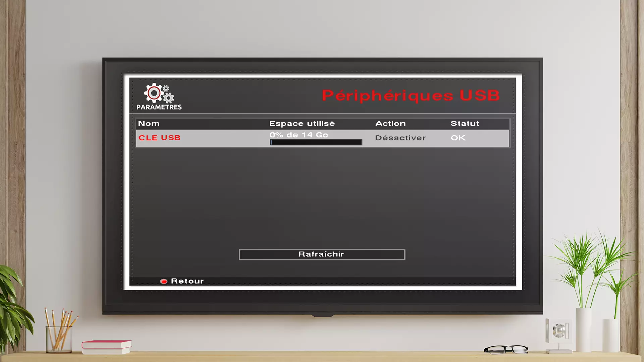Click Rafraîchir to refresh USB list
The image size is (644, 362).
322,254
